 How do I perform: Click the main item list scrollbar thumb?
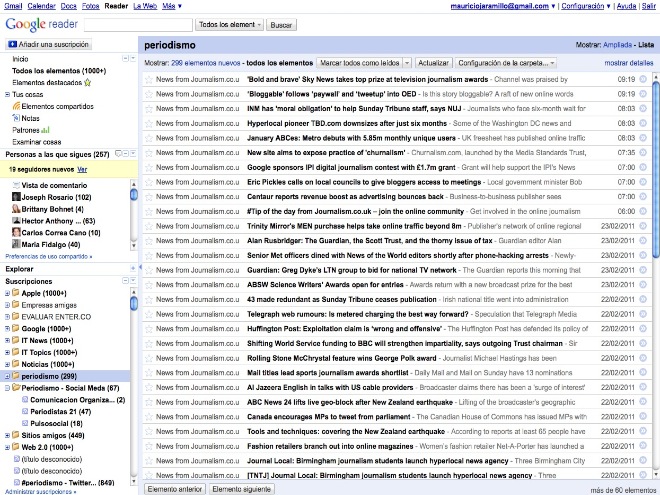(x=656, y=168)
